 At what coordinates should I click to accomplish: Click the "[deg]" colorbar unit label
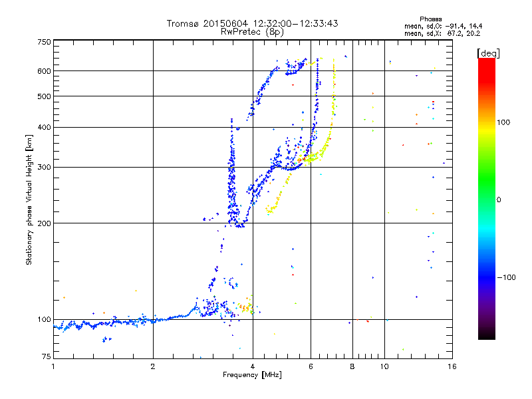[488, 53]
